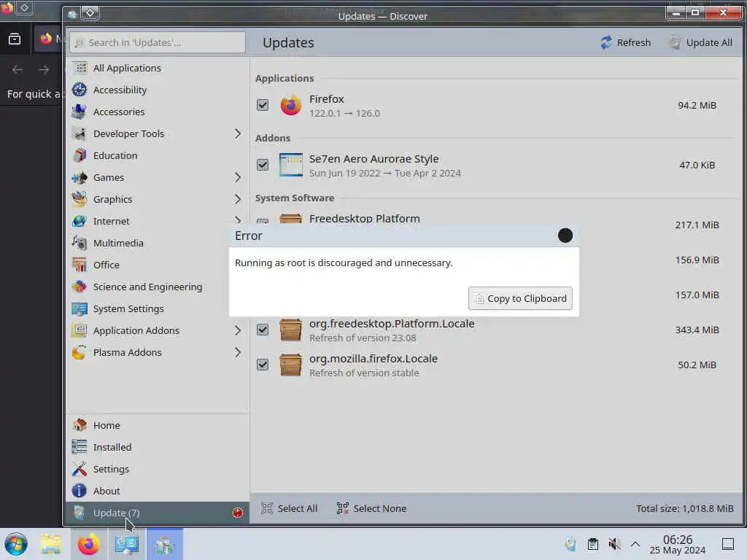
Task: Launch file manager from taskbar
Action: click(51, 544)
